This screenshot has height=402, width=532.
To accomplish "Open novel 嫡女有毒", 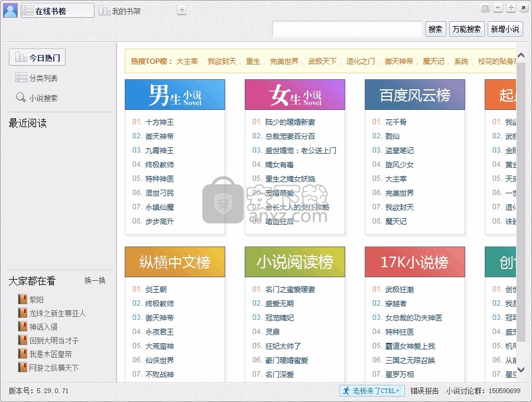I will [279, 165].
